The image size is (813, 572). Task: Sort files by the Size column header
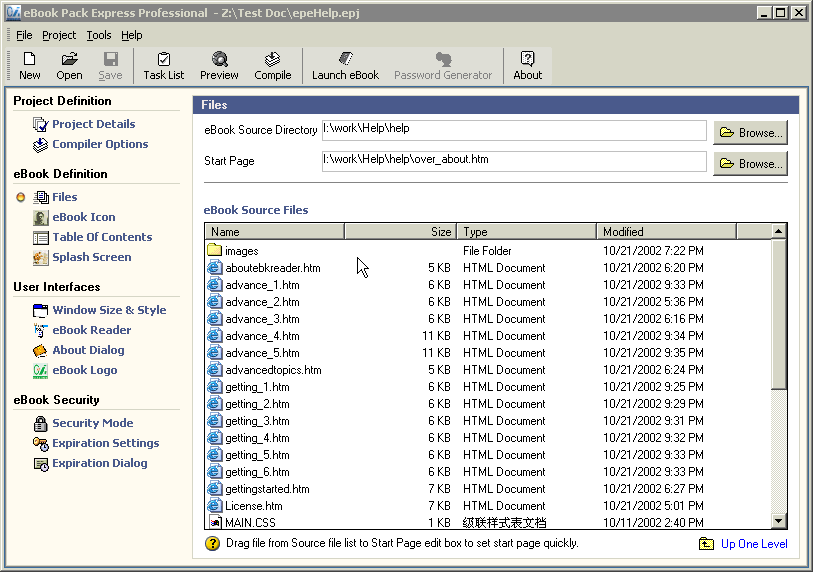point(400,231)
